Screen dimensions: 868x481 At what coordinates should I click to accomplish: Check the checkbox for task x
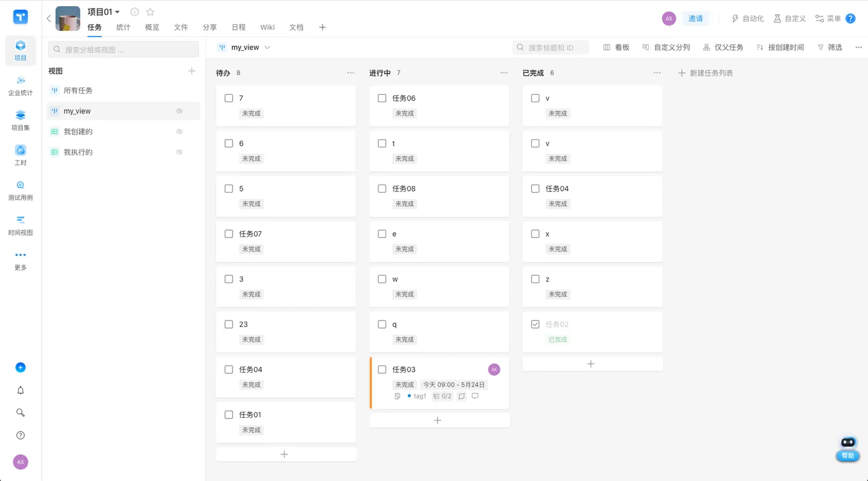pyautogui.click(x=535, y=234)
